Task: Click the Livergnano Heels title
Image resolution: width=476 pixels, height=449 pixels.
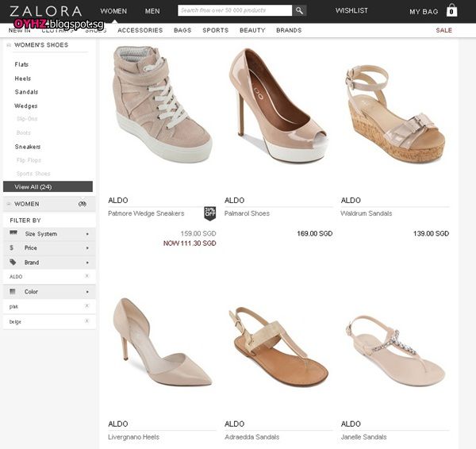Action: [x=133, y=437]
